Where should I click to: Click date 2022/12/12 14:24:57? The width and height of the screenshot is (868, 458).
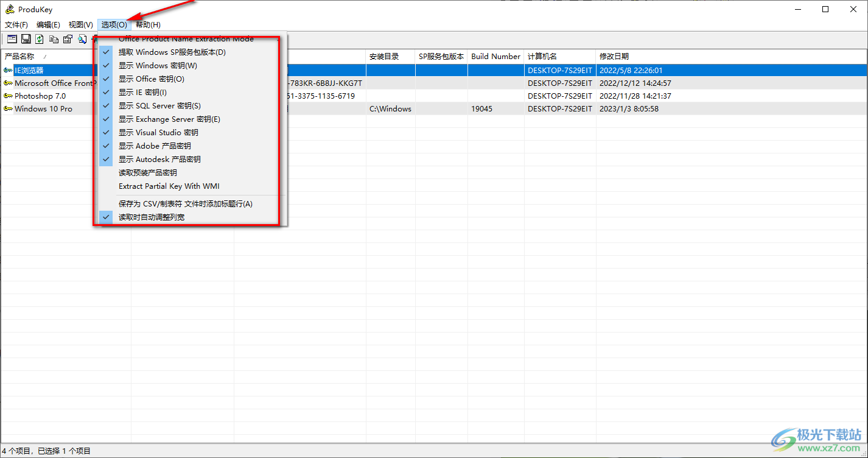[635, 83]
